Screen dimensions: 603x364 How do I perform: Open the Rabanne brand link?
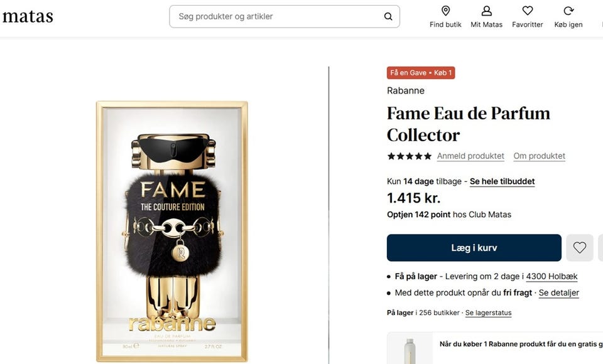coord(406,90)
